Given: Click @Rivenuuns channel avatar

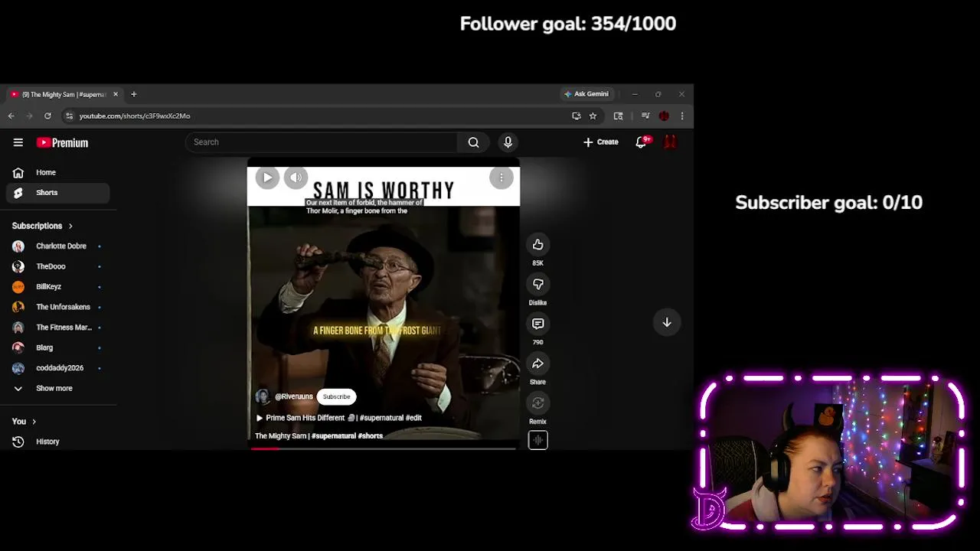Looking at the screenshot, I should (x=263, y=396).
